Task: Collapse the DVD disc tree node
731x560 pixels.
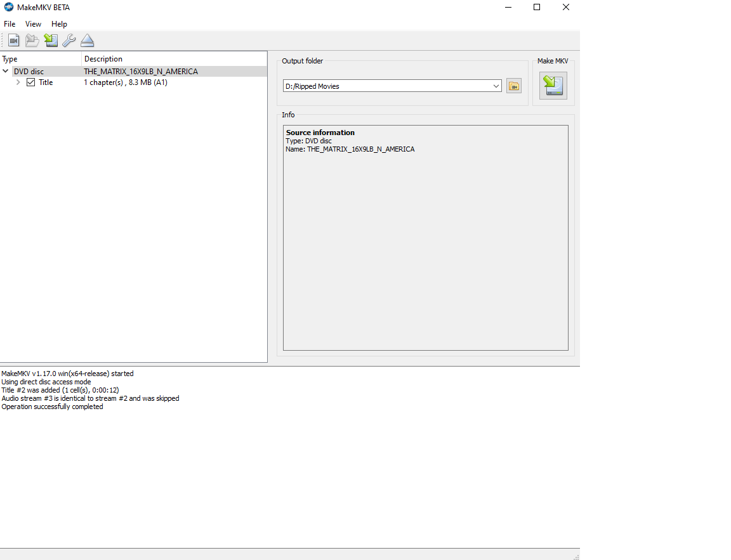Action: click(6, 71)
